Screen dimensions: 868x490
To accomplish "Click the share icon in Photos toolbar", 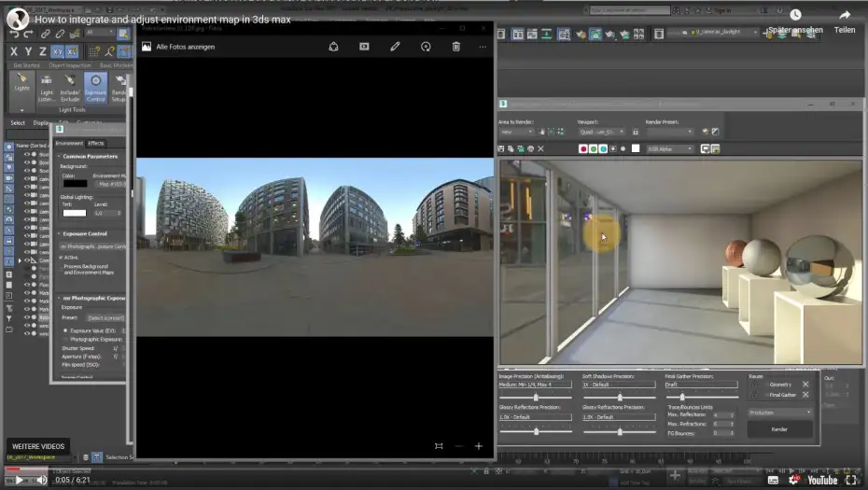I will coord(333,47).
